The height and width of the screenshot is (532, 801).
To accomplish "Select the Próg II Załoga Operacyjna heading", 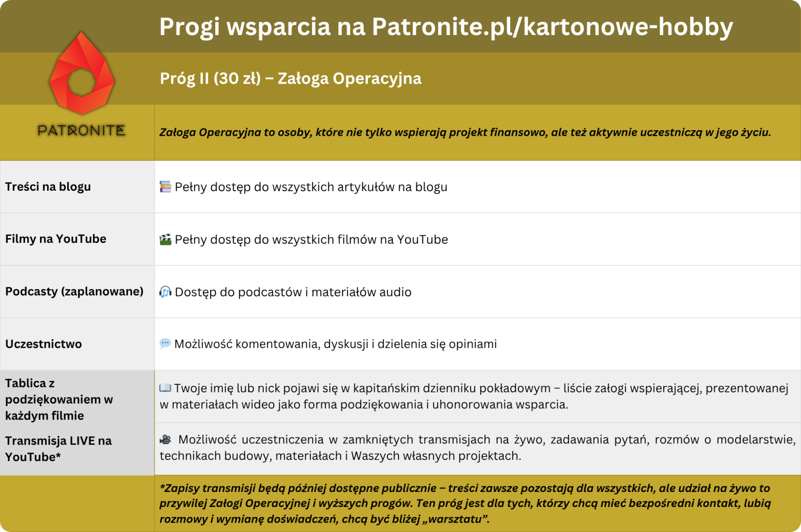I will tap(290, 79).
